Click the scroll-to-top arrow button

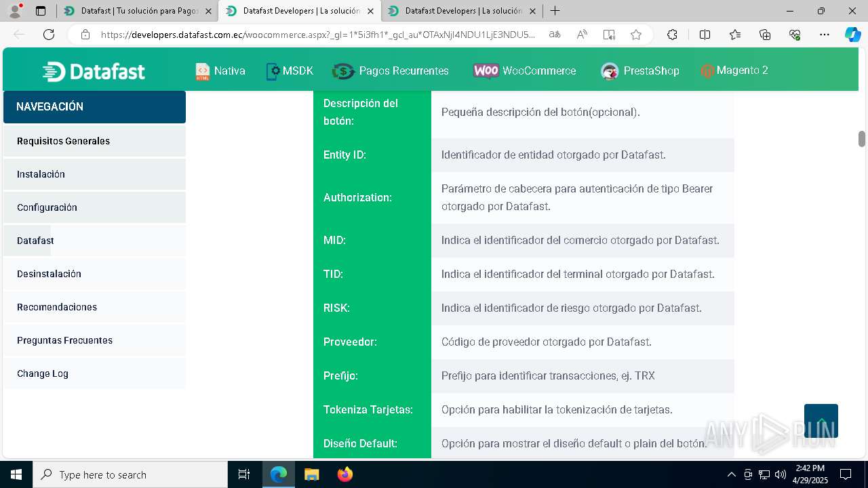(821, 421)
